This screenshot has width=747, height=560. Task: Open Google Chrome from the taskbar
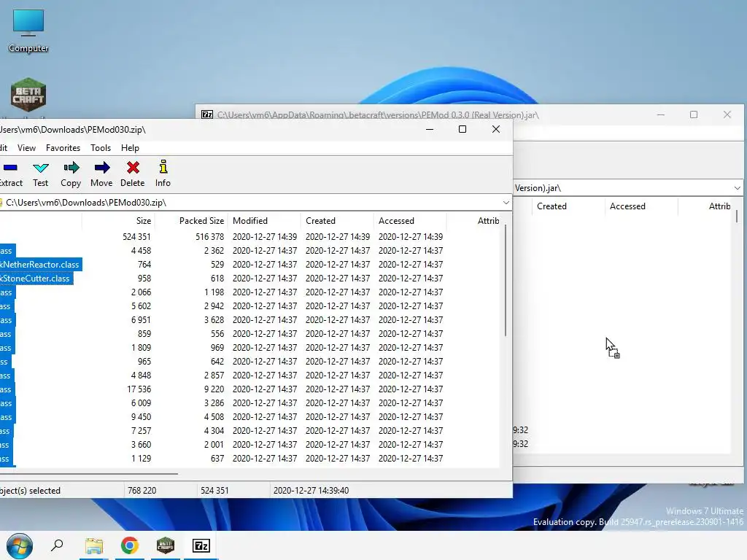tap(130, 545)
